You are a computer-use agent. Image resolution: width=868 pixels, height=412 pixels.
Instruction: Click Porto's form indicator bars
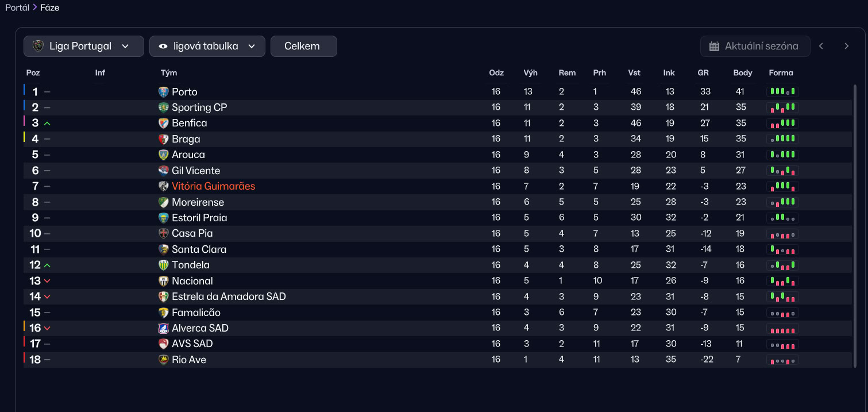782,91
